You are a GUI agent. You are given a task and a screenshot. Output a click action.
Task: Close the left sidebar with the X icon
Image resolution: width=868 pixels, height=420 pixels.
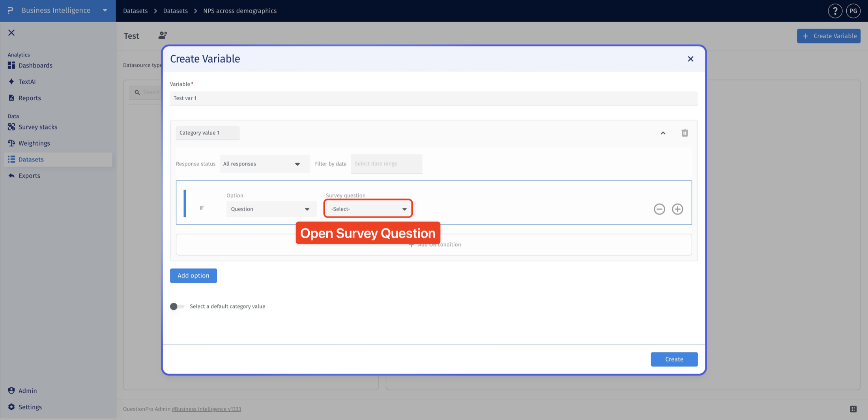11,33
